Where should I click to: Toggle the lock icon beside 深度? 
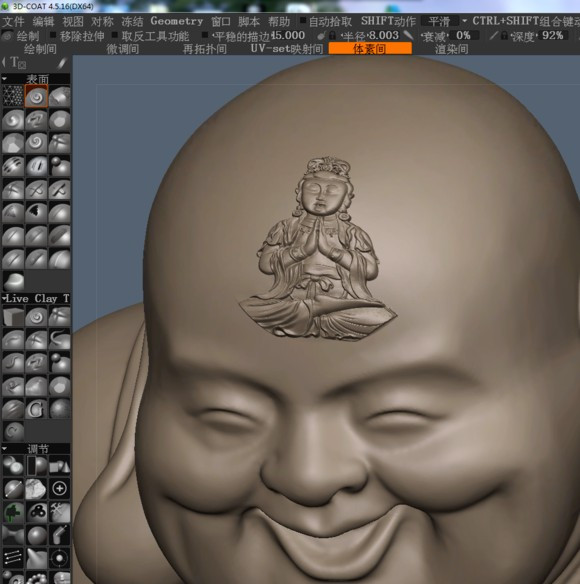coord(504,35)
